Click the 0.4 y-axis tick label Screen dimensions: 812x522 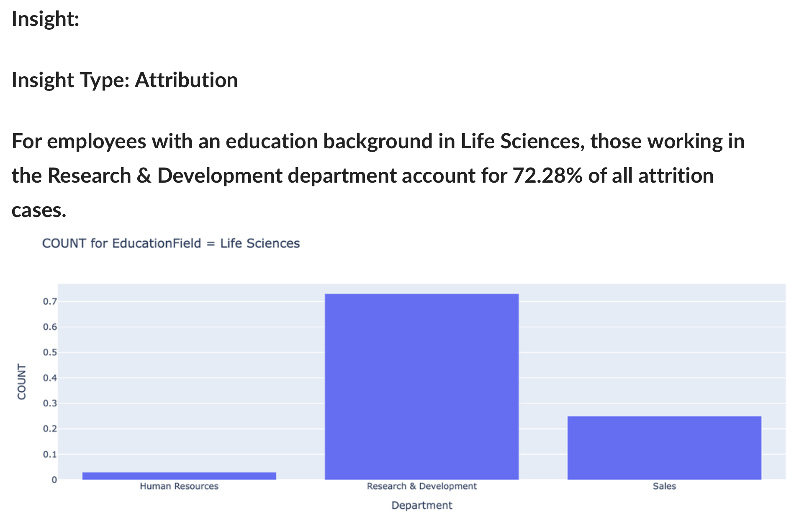[50, 378]
